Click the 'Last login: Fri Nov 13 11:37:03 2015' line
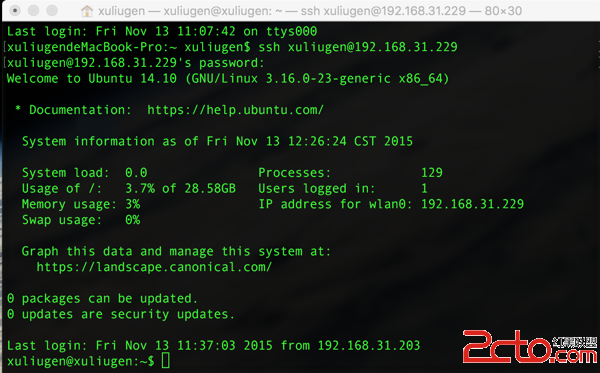The height and width of the screenshot is (373, 600). tap(214, 345)
